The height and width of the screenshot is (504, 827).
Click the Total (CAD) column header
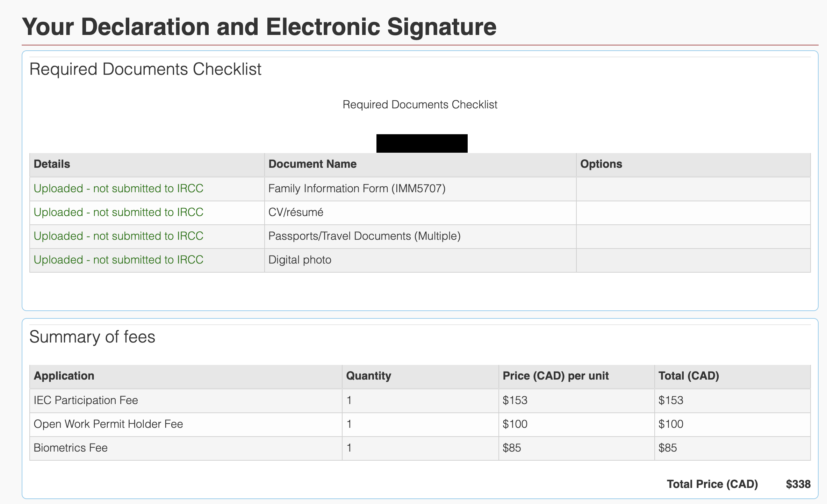point(689,376)
